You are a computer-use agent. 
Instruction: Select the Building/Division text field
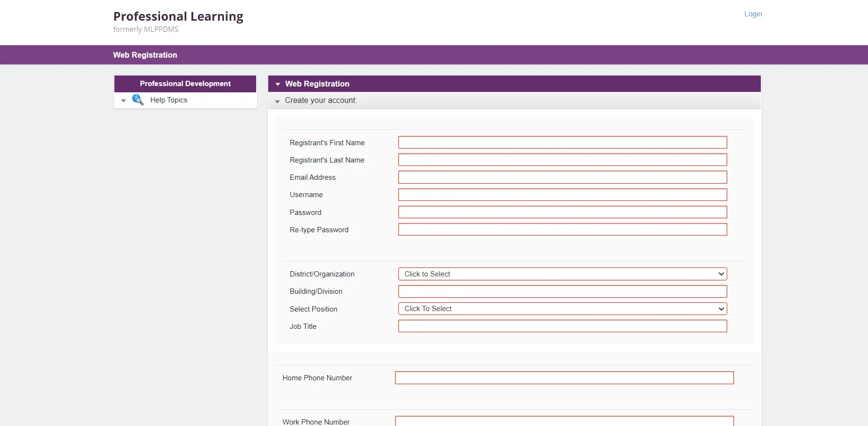562,291
